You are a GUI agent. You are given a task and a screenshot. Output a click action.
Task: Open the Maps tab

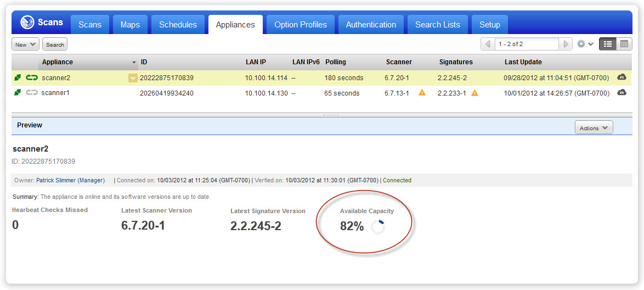130,25
